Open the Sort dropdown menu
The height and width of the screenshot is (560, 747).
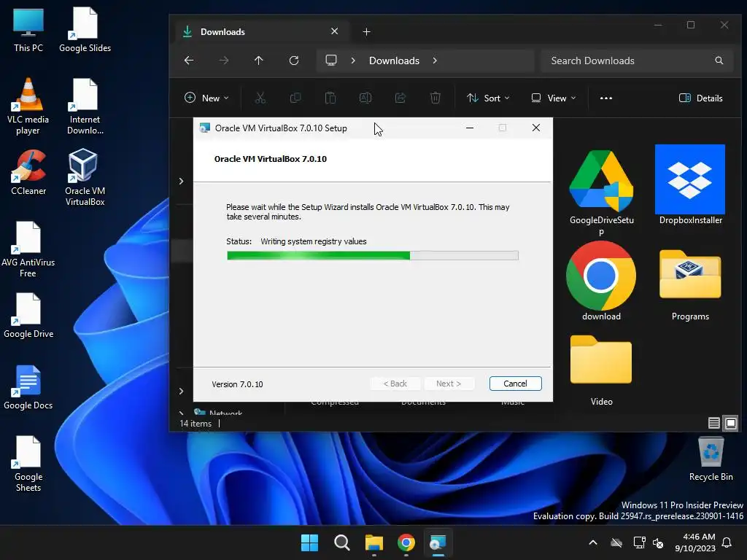[x=488, y=98]
